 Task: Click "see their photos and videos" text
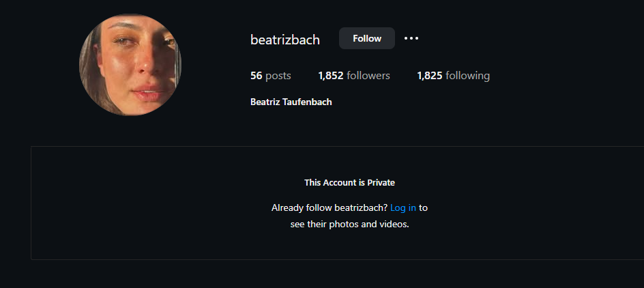tap(349, 224)
